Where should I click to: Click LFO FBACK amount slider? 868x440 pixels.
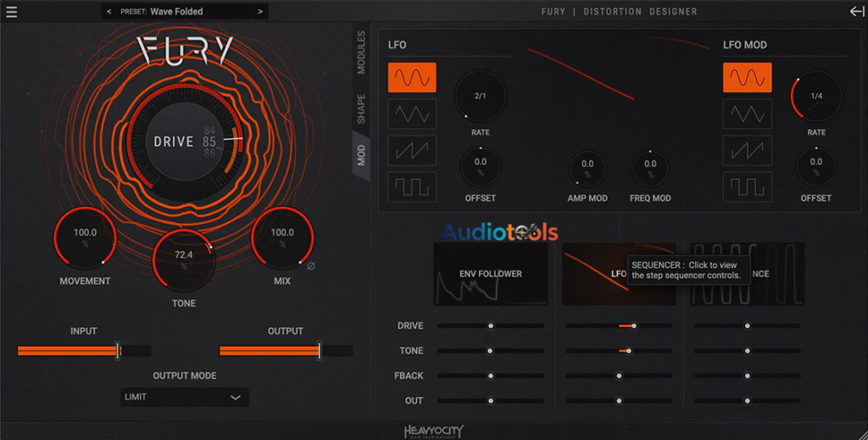pos(619,376)
